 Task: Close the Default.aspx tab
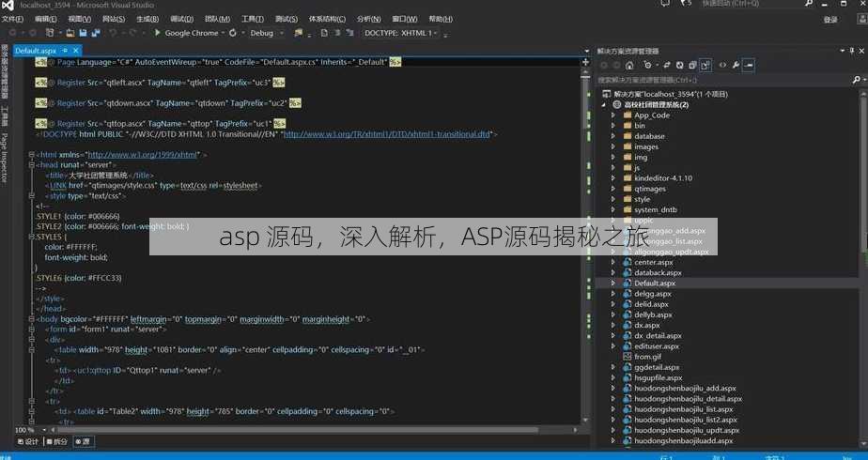pos(76,51)
